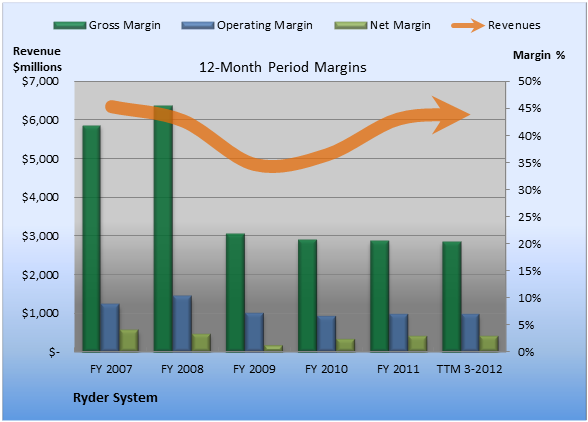Click the FY 2009 net margin bar
The image size is (588, 422).
[273, 348]
